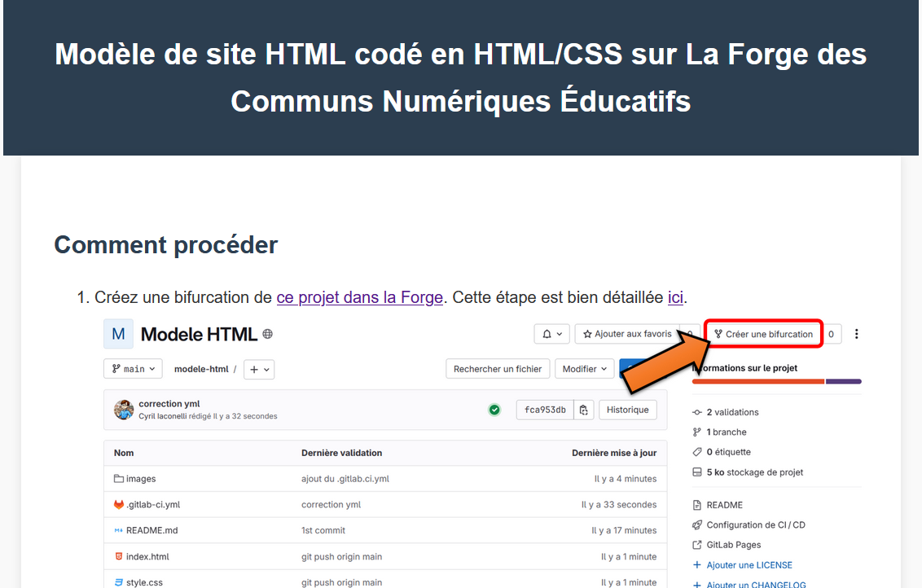Click the green pipeline success status icon
The image size is (922, 588).
click(x=494, y=410)
